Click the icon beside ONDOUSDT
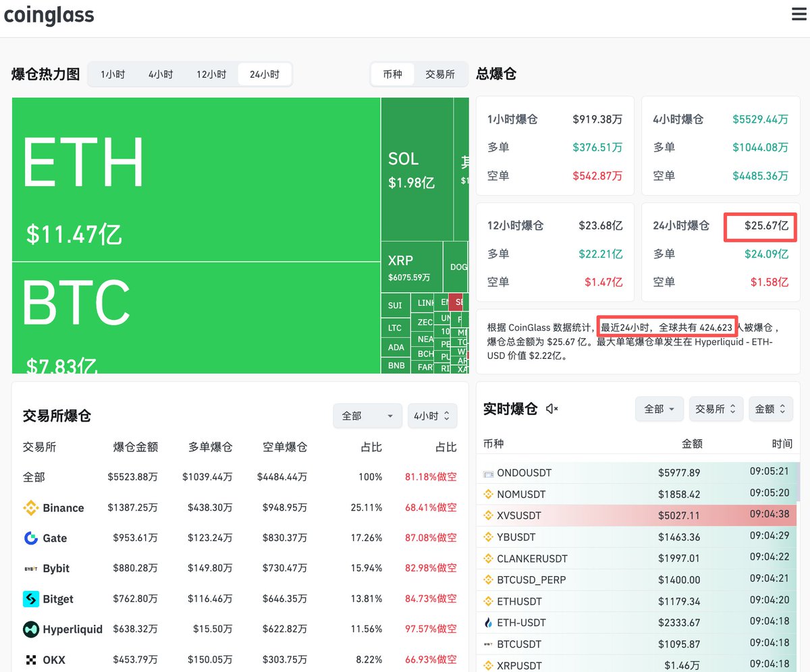810x672 pixels. pyautogui.click(x=489, y=473)
